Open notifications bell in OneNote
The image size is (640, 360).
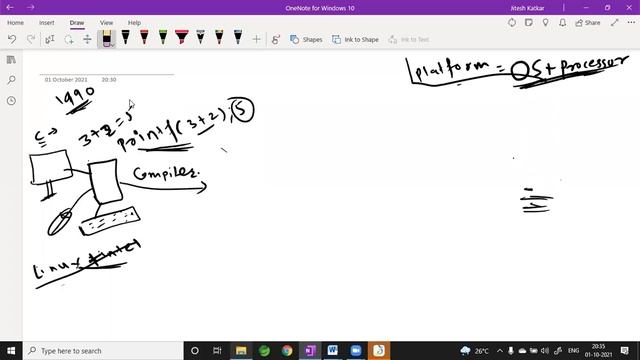[562, 23]
